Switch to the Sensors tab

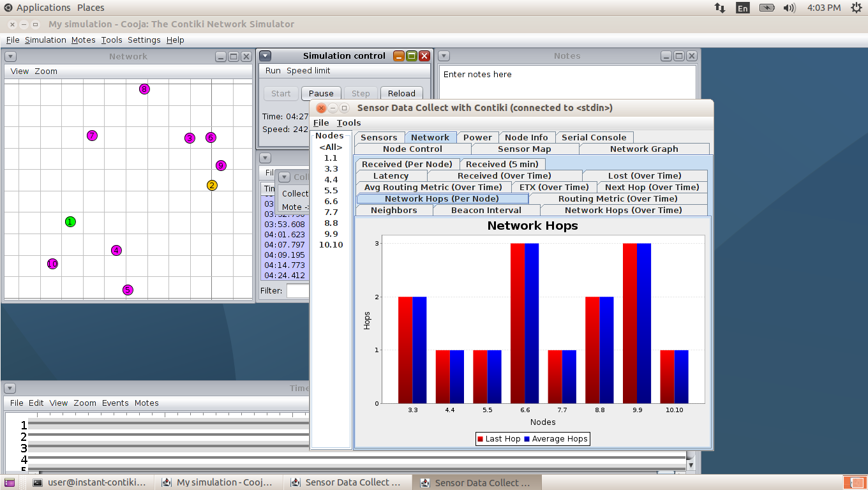tap(378, 137)
